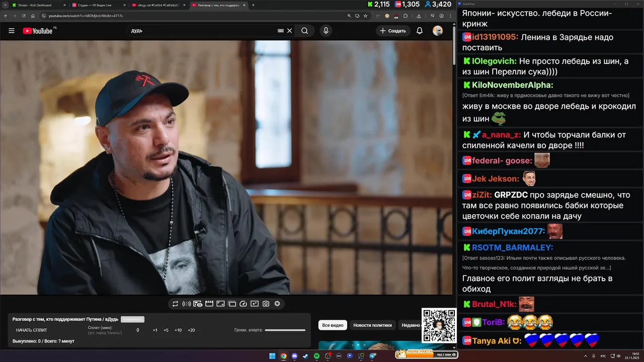Select the Все видео filter chip
This screenshot has width=644, height=362.
point(333,325)
